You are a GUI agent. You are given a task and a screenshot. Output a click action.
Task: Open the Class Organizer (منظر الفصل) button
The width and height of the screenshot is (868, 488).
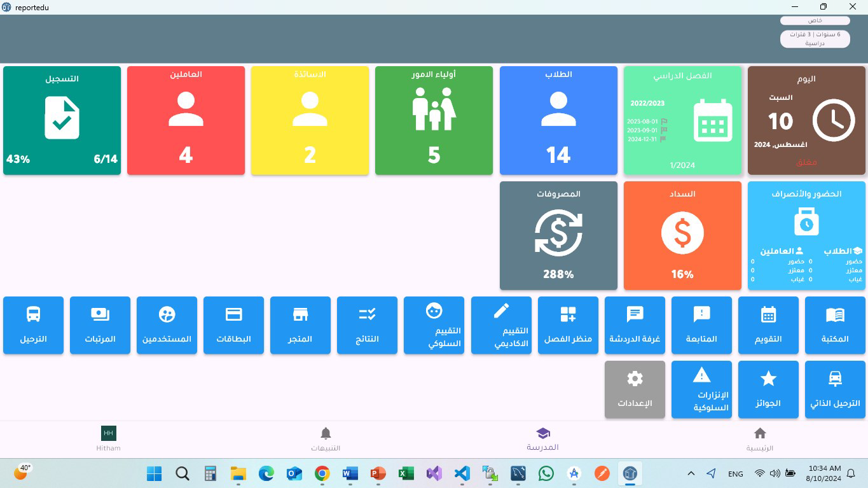coord(568,325)
